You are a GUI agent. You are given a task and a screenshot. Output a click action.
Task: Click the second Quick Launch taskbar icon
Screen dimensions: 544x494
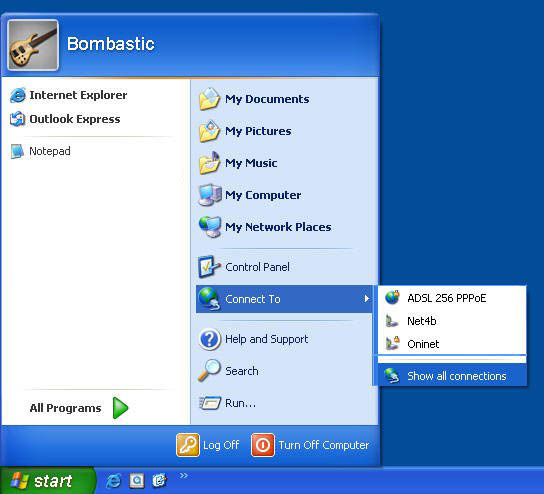[137, 480]
